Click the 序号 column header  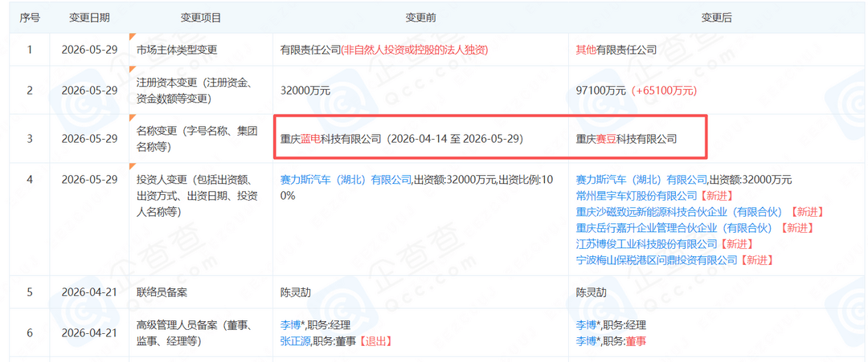(30, 18)
